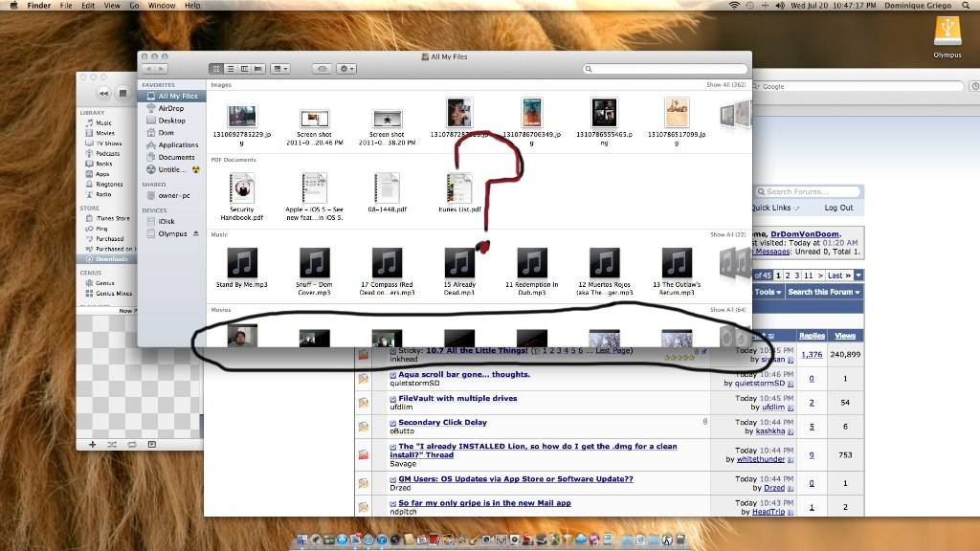Screen dimensions: 980x551
Task: Select Ringtones in iTunes library
Action: click(109, 185)
